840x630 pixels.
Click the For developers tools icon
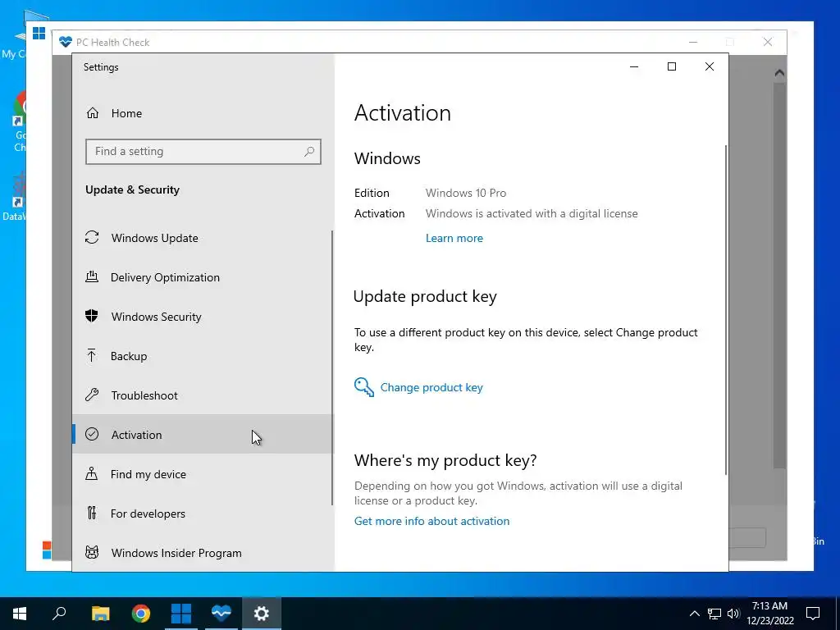click(x=92, y=513)
